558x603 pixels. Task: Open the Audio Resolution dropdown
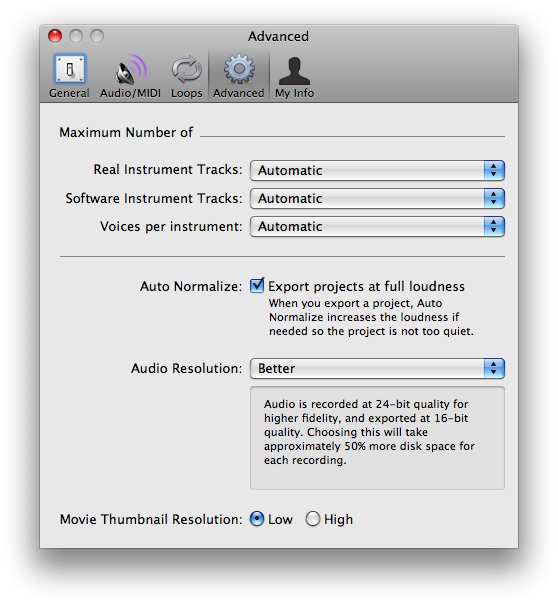[x=377, y=368]
